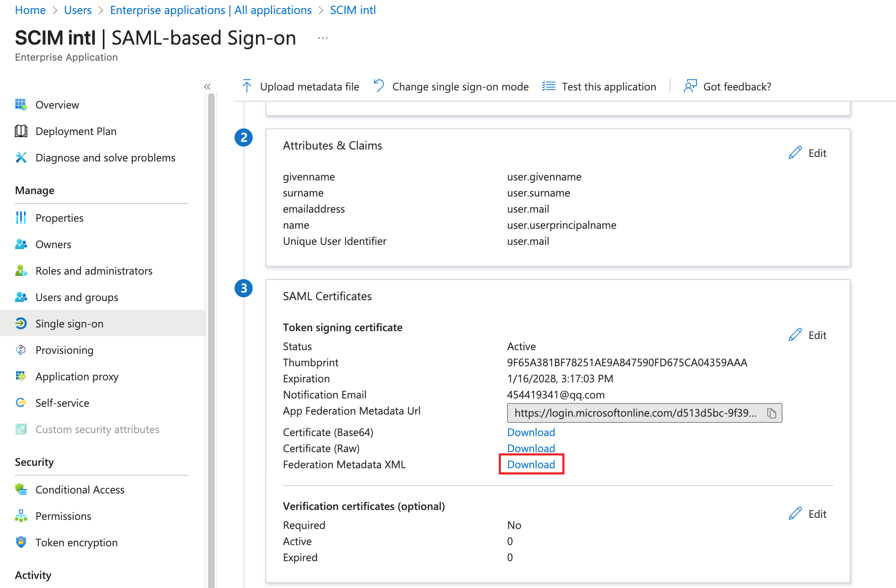896x588 pixels.
Task: Open Provisioning in the Manage menu
Action: 64,350
